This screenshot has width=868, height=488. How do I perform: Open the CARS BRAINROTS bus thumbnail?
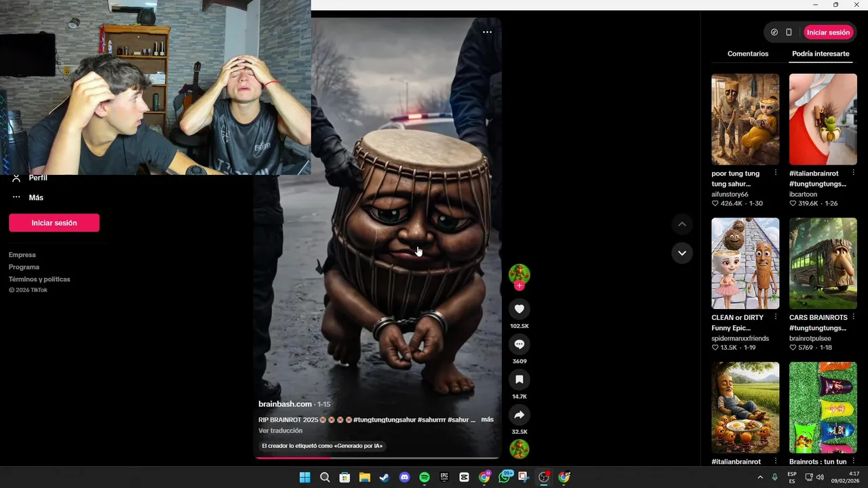tap(823, 263)
